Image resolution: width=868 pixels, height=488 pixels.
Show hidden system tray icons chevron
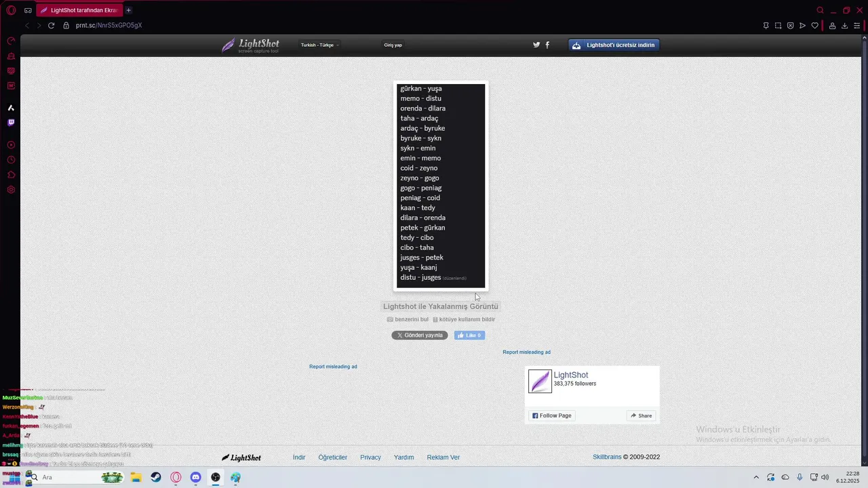756,477
